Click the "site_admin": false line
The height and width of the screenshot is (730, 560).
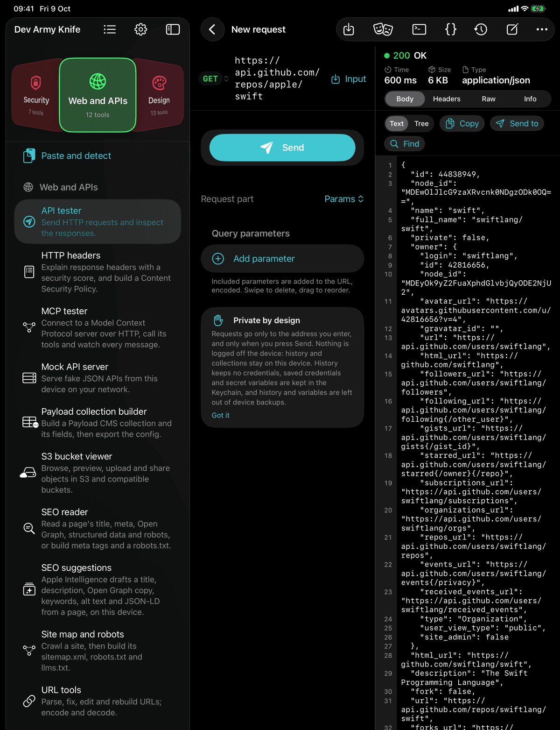click(464, 637)
